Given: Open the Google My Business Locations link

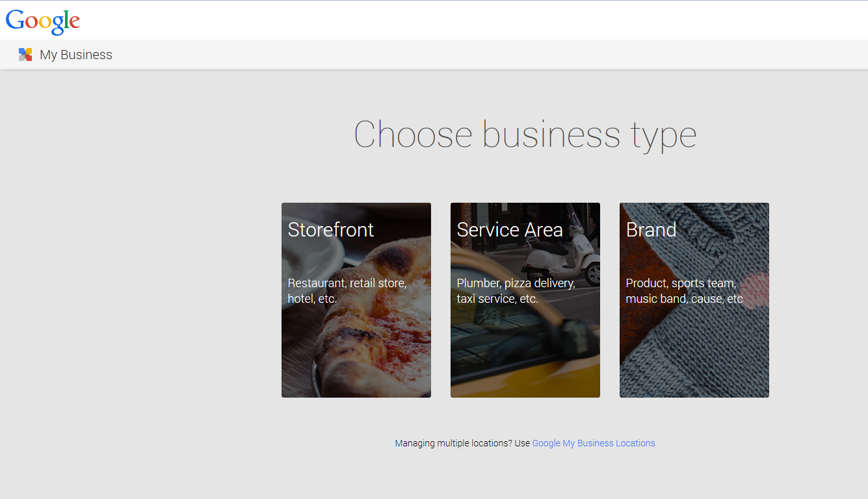Looking at the screenshot, I should (593, 443).
